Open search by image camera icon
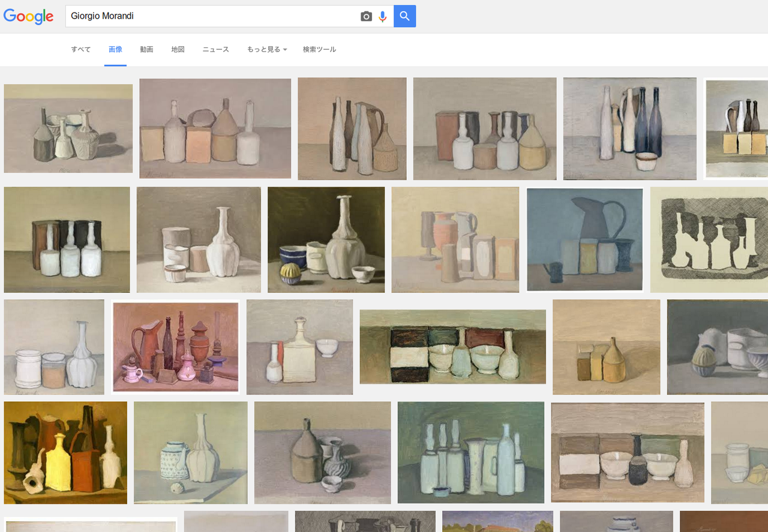The height and width of the screenshot is (532, 768). pyautogui.click(x=366, y=16)
